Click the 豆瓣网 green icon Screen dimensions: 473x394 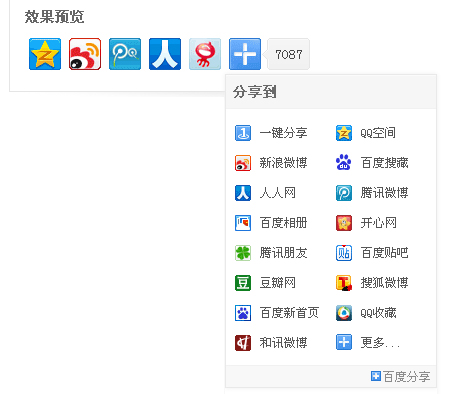[243, 283]
